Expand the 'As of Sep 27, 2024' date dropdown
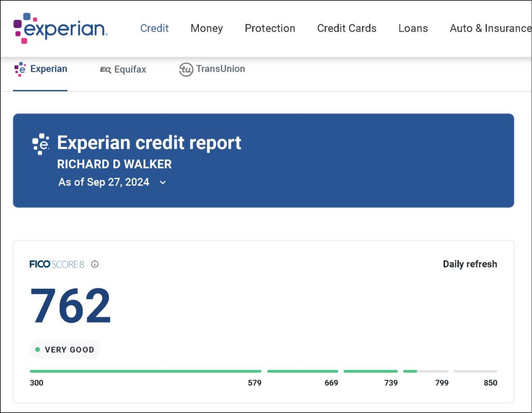This screenshot has height=413, width=532. tap(163, 182)
